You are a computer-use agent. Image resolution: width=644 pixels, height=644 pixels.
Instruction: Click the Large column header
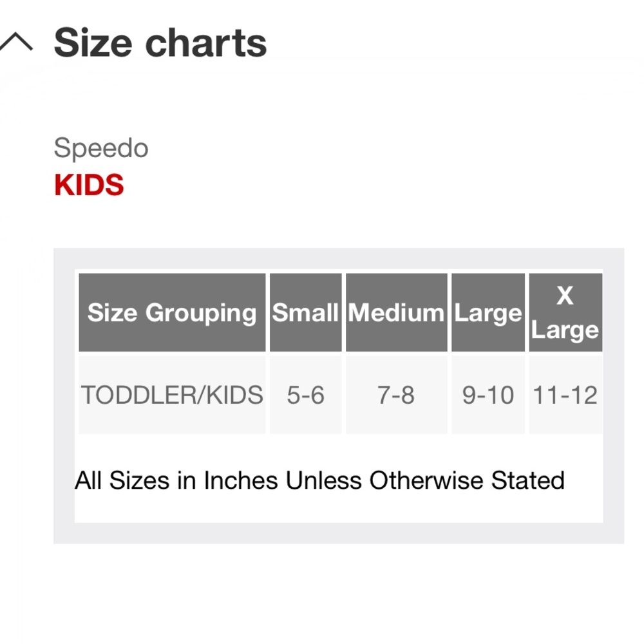coord(488,313)
